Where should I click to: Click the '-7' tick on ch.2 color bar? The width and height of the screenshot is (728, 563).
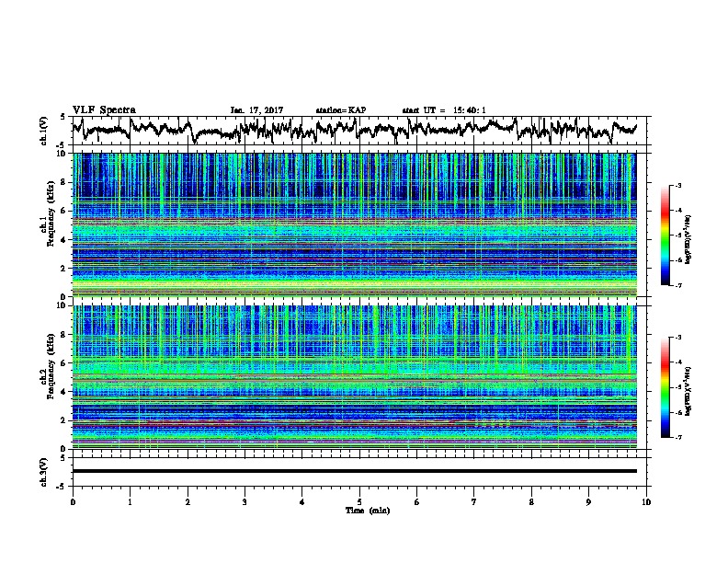677,437
